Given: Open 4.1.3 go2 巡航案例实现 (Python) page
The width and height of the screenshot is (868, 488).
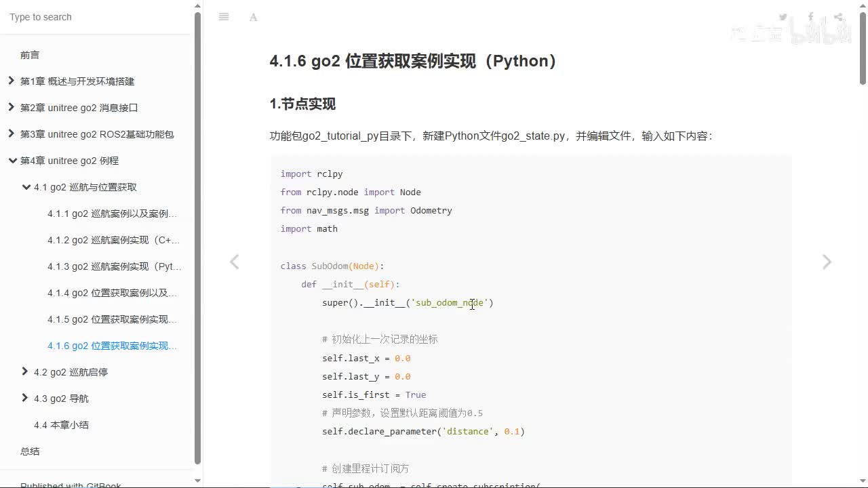Looking at the screenshot, I should [114, 266].
